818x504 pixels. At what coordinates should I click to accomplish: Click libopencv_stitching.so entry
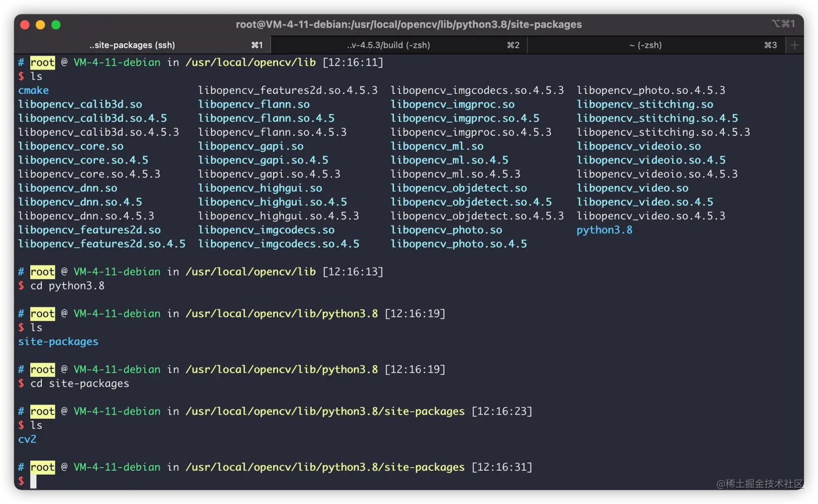(x=645, y=104)
